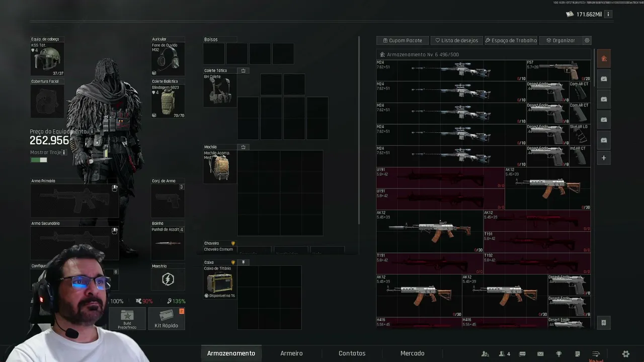Viewport: 644px width, 362px height.
Task: Click the icon beside the Colete Tático label
Action: point(244,70)
